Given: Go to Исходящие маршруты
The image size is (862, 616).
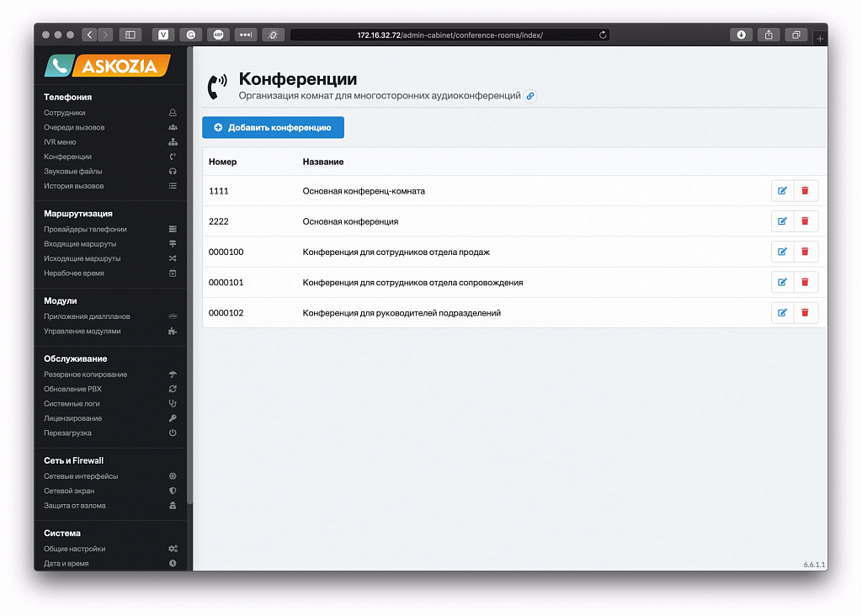Looking at the screenshot, I should tap(110, 258).
